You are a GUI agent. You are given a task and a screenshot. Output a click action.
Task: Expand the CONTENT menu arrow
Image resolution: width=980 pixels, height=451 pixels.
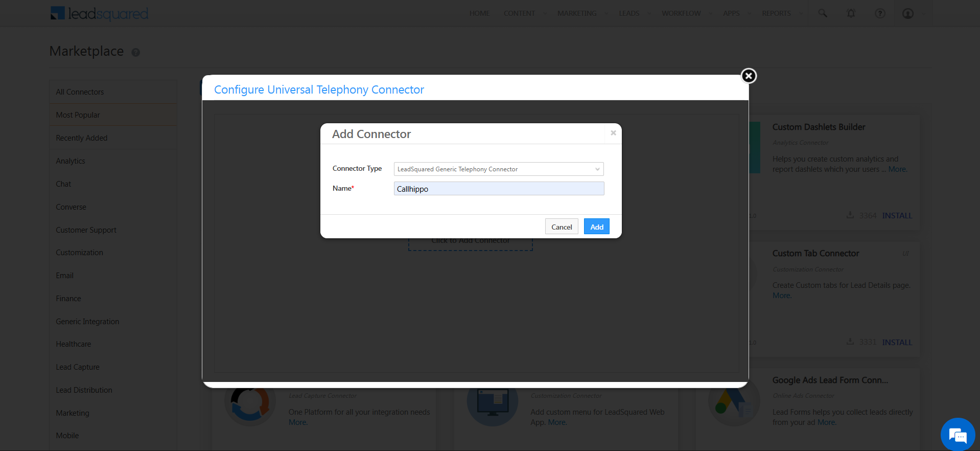pos(544,14)
